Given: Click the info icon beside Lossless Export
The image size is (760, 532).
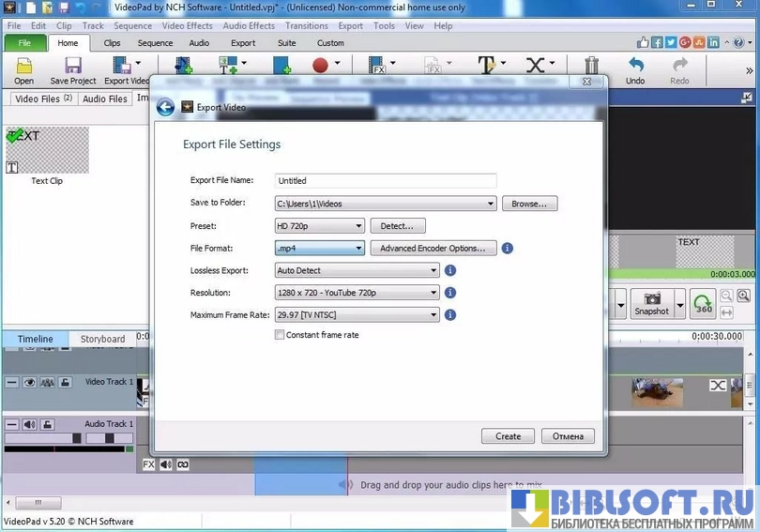Looking at the screenshot, I should [x=450, y=270].
